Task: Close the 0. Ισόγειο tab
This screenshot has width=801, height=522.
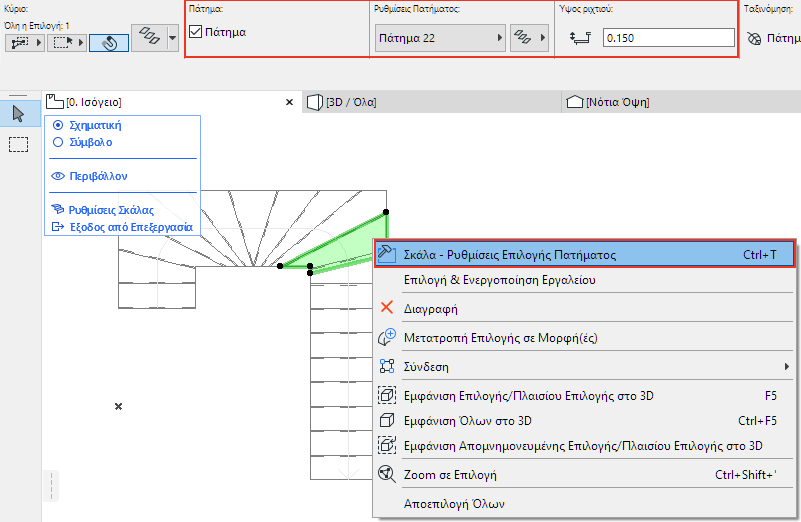Action: coord(289,102)
